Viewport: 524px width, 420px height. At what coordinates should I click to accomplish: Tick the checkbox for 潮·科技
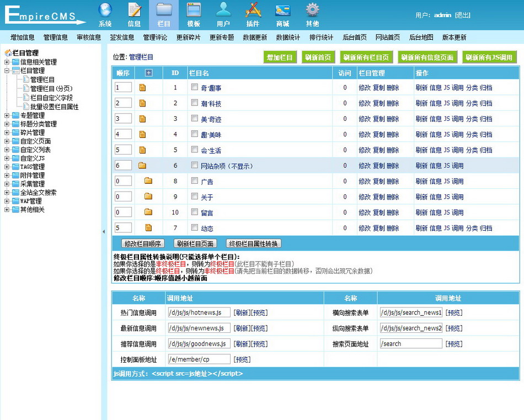[195, 103]
